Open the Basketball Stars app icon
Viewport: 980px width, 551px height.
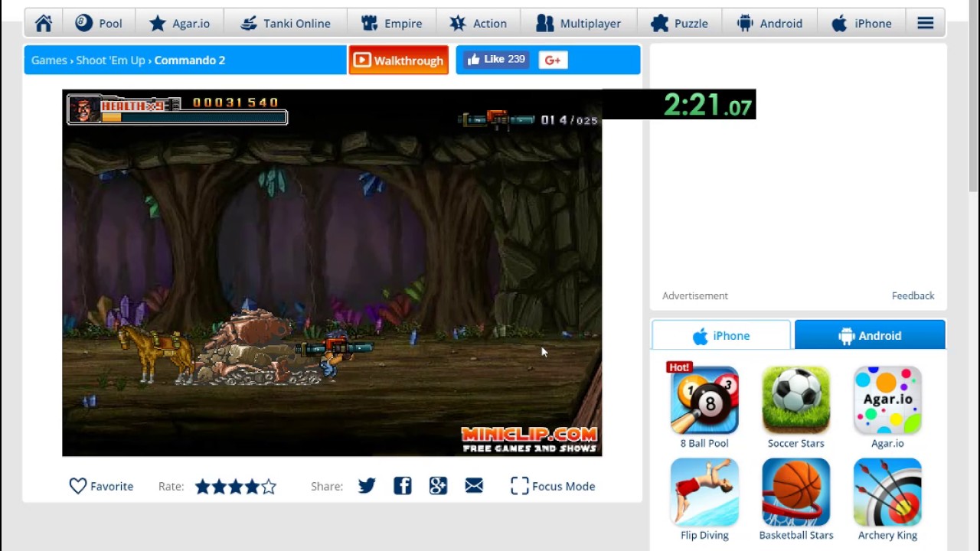796,492
